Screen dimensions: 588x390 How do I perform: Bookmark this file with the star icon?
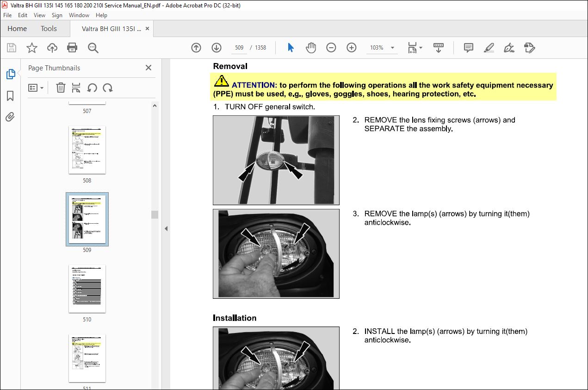click(32, 48)
